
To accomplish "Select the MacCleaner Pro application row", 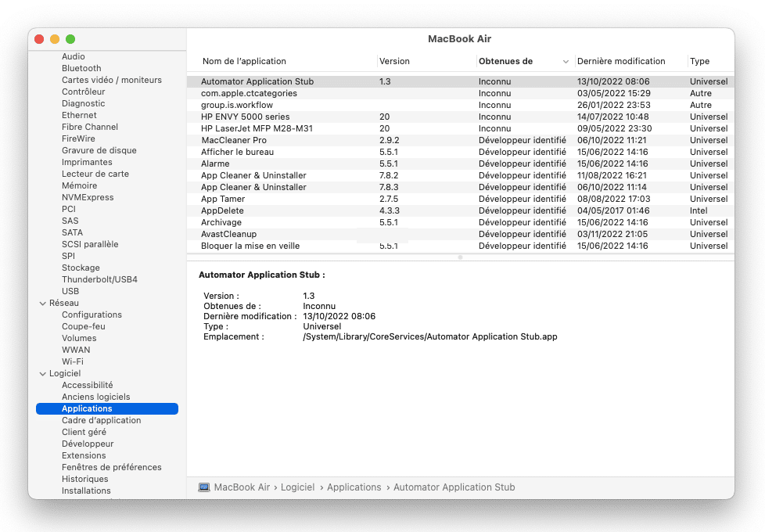I will [x=233, y=140].
